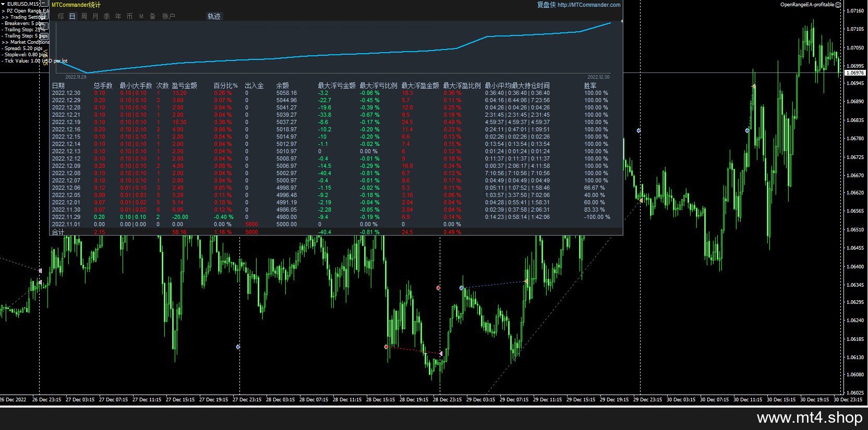Click the 最大浮亏金额 column header
This screenshot has width=868, height=430.
(x=336, y=85)
